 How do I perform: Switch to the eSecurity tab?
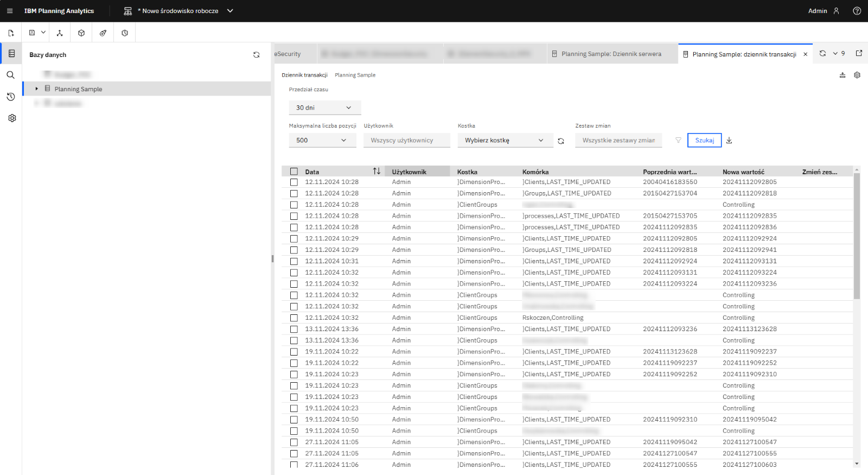click(289, 54)
